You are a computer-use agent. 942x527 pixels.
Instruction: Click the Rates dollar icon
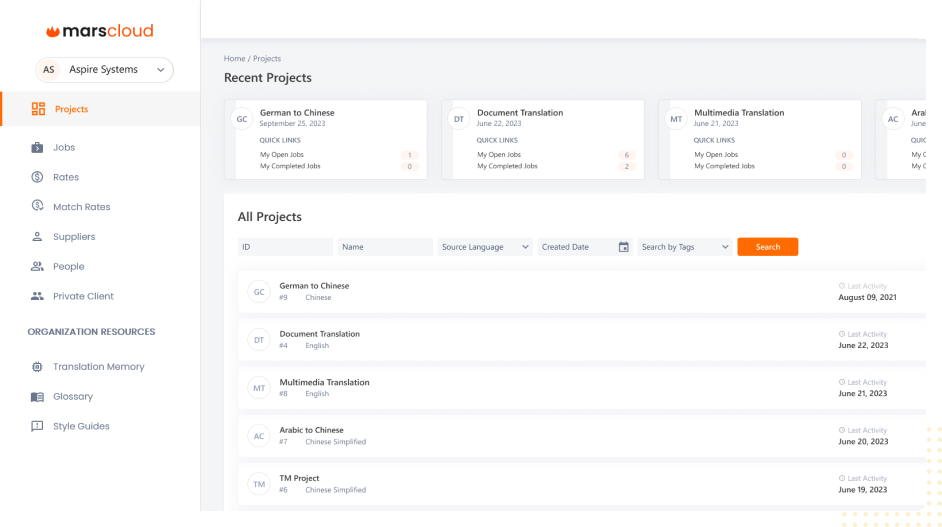click(x=37, y=177)
